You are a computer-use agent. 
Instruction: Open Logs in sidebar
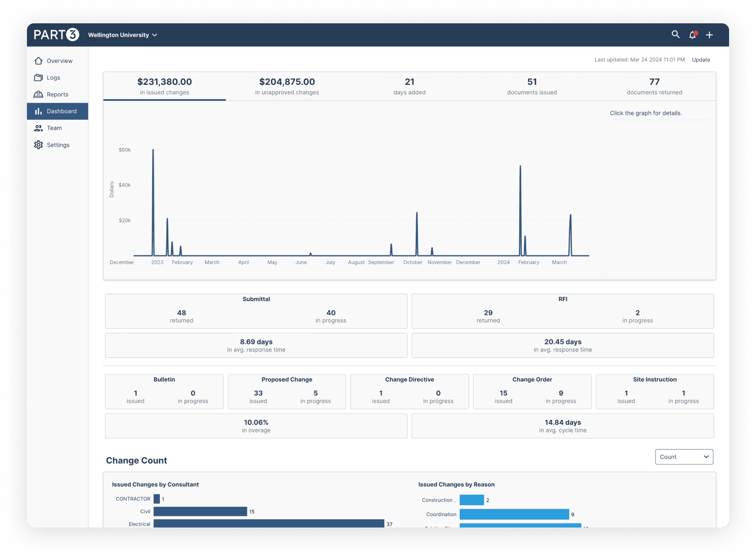coord(57,78)
